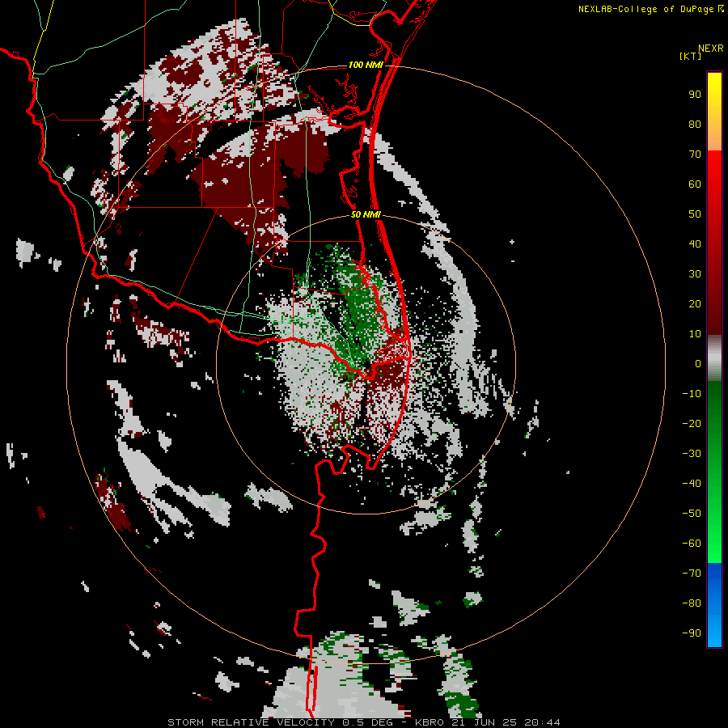The height and width of the screenshot is (728, 728).
Task: Click the -50 value on velocity scale
Action: click(692, 514)
